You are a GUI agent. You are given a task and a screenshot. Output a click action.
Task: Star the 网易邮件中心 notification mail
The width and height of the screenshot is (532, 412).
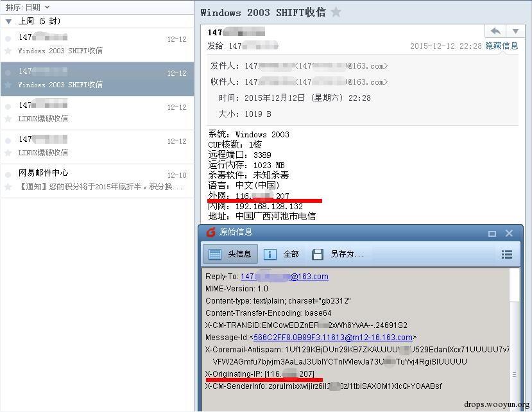tap(8, 187)
